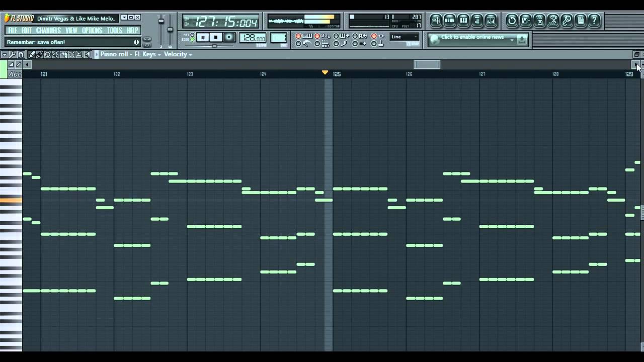Click to enable online news
The width and height of the screenshot is (644, 362).
click(x=472, y=37)
